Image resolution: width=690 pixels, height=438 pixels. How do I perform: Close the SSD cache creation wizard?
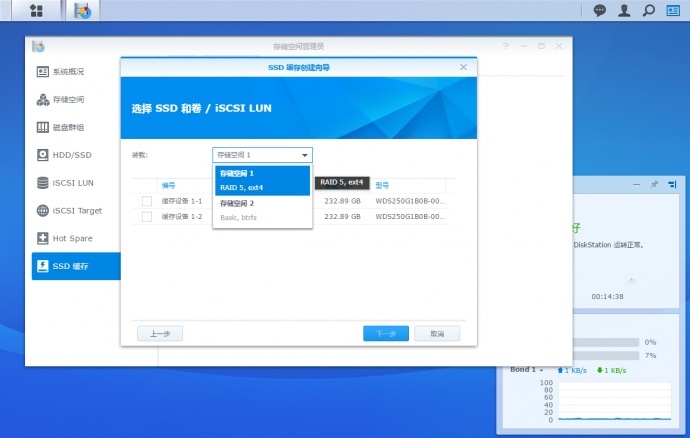click(463, 67)
